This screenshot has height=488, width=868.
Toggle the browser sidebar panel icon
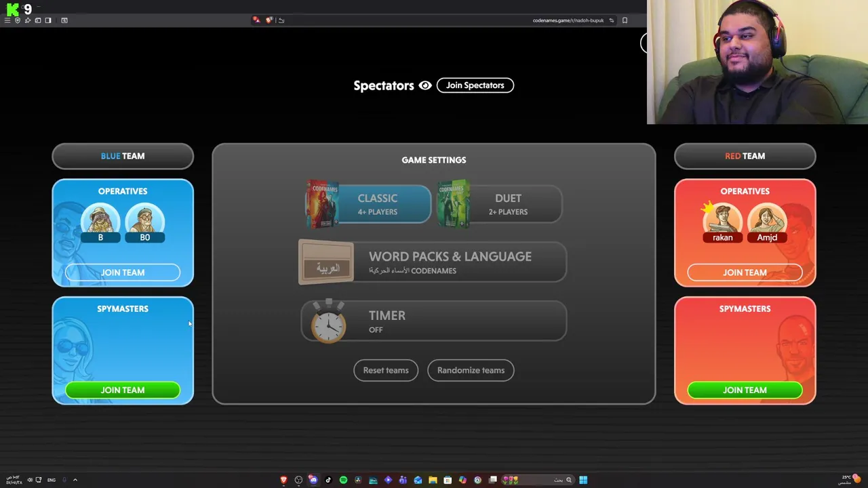47,20
